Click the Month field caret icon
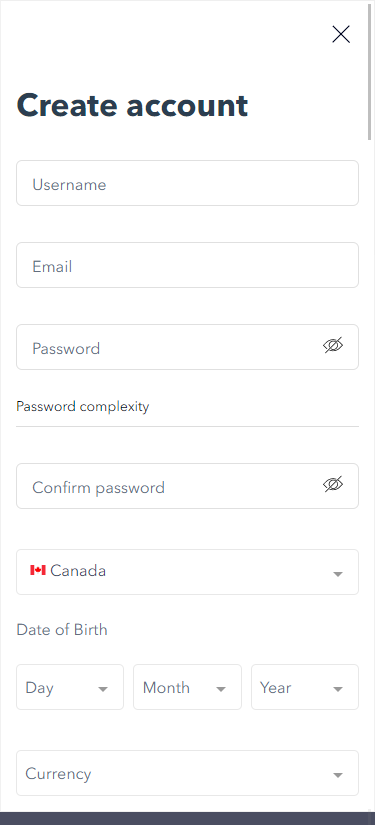The height and width of the screenshot is (825, 375). click(221, 689)
